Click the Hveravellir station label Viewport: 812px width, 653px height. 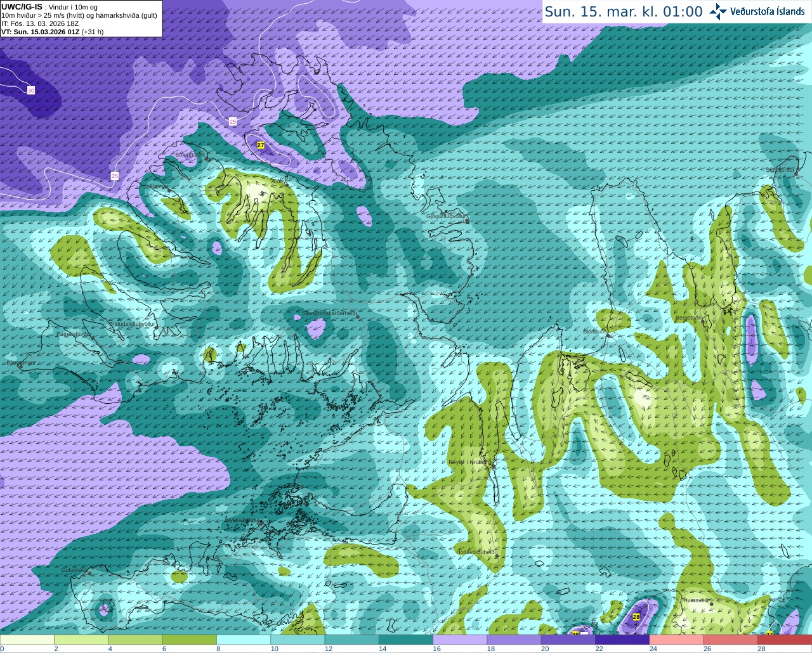[697, 600]
